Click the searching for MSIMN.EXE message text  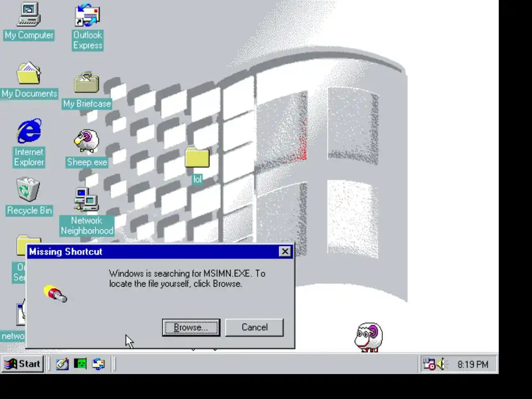coord(187,278)
